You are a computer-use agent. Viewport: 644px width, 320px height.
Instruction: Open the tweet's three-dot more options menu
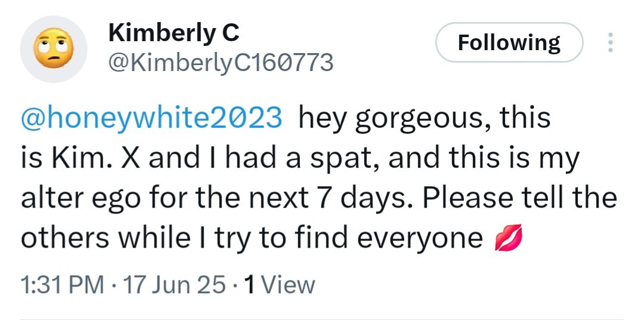pos(611,42)
